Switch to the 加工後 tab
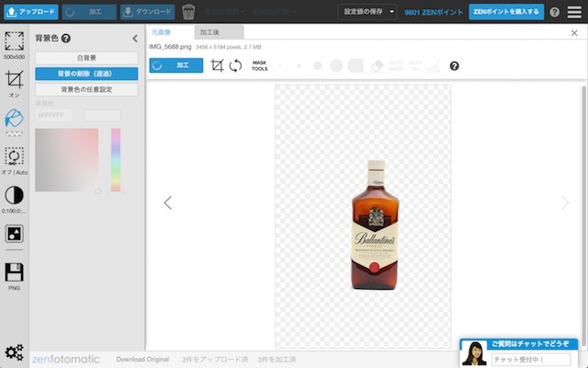The image size is (588, 368). coord(219,32)
